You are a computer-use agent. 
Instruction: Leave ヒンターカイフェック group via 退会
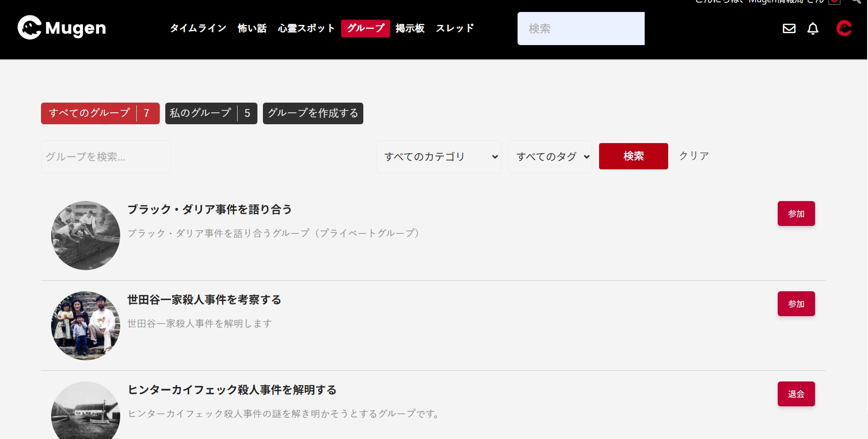point(796,394)
